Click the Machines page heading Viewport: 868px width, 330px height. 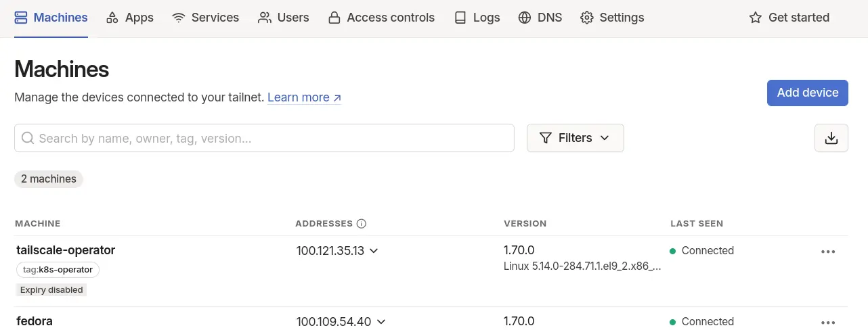click(x=62, y=69)
